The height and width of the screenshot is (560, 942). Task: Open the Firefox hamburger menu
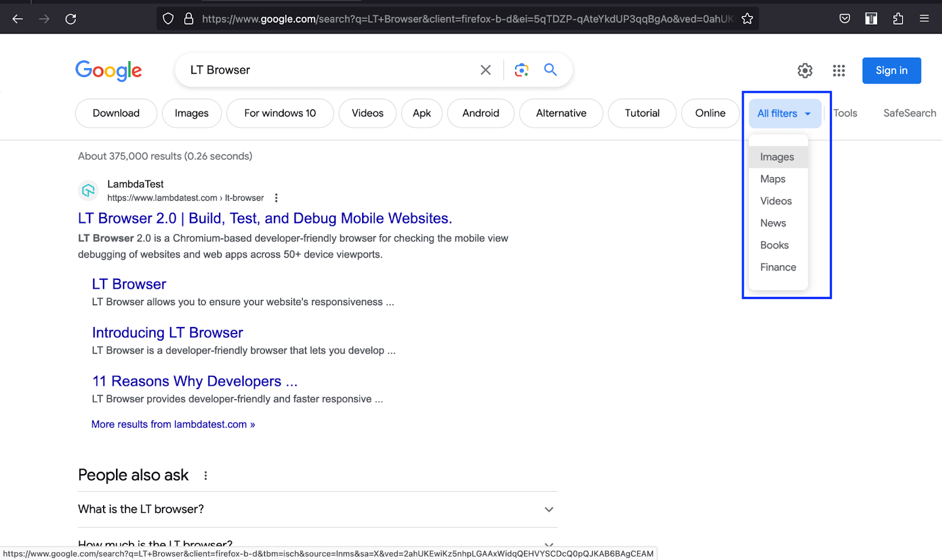click(923, 18)
